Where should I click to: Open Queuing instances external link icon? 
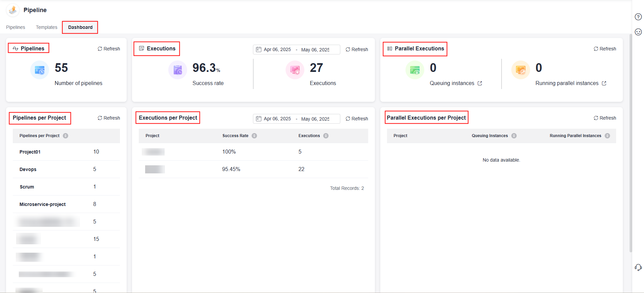click(480, 83)
